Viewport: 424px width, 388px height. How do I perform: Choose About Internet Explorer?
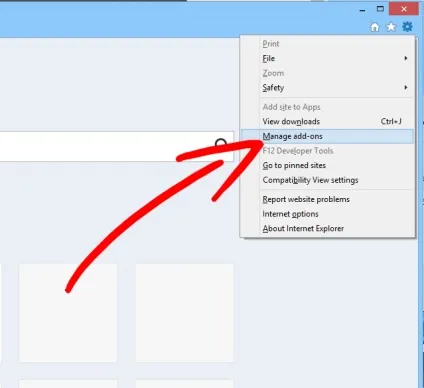point(327,229)
